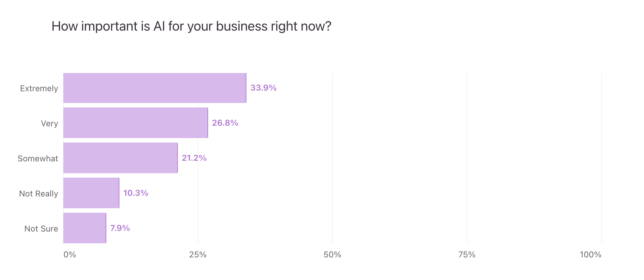The image size is (644, 280).
Task: Select the 7.9% value label
Action: point(120,228)
